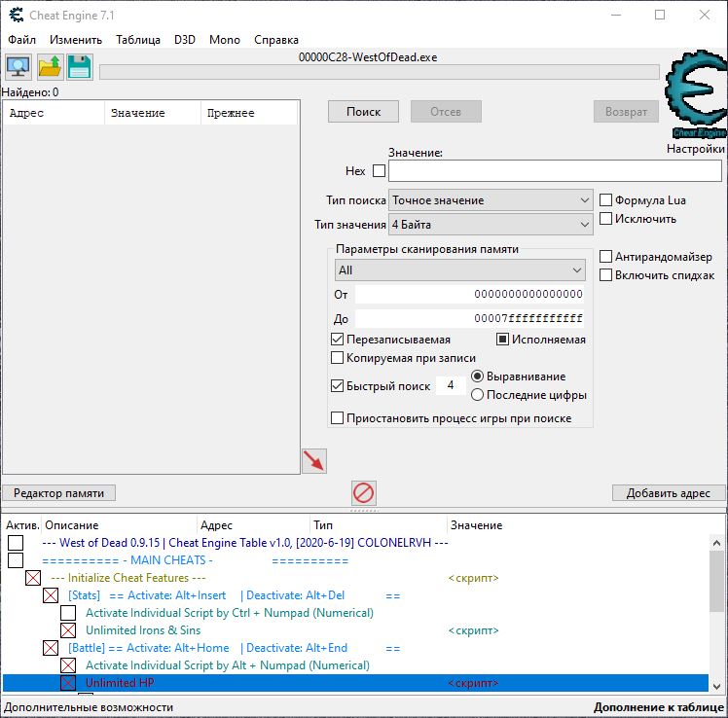Toggle Исполняемая checkbox
This screenshot has height=718, width=728.
pos(503,340)
